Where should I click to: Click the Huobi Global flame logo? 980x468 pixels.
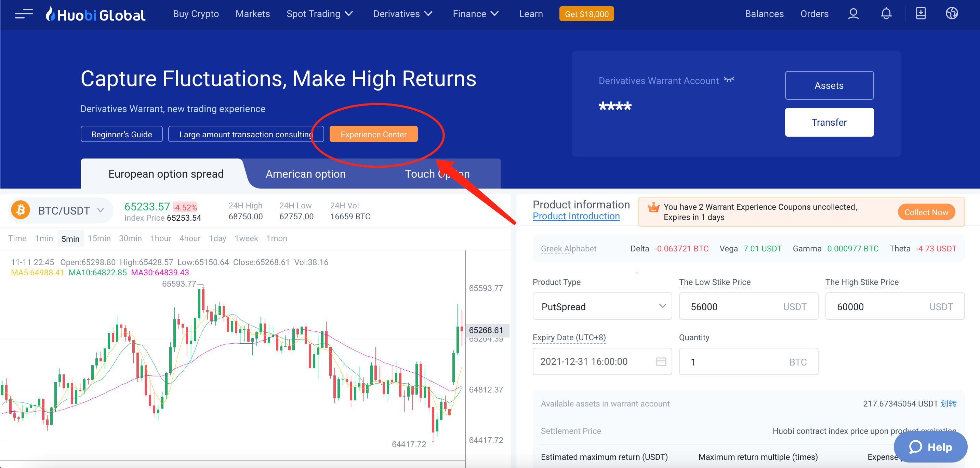pos(51,14)
